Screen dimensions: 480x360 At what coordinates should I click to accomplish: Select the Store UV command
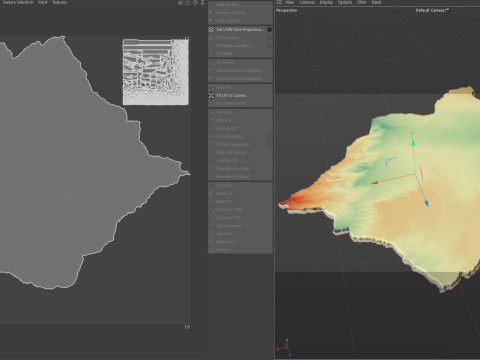click(240, 234)
